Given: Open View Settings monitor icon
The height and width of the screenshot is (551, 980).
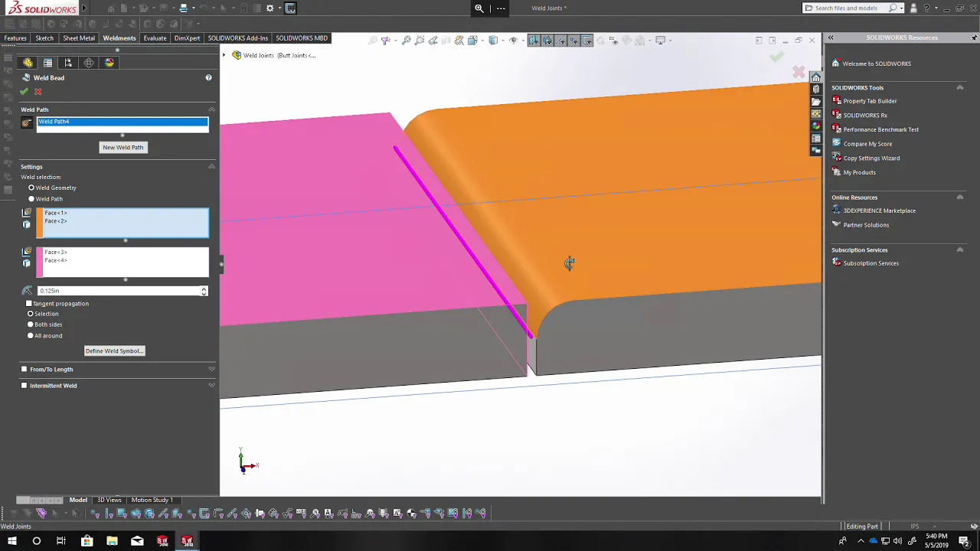Looking at the screenshot, I should (661, 41).
